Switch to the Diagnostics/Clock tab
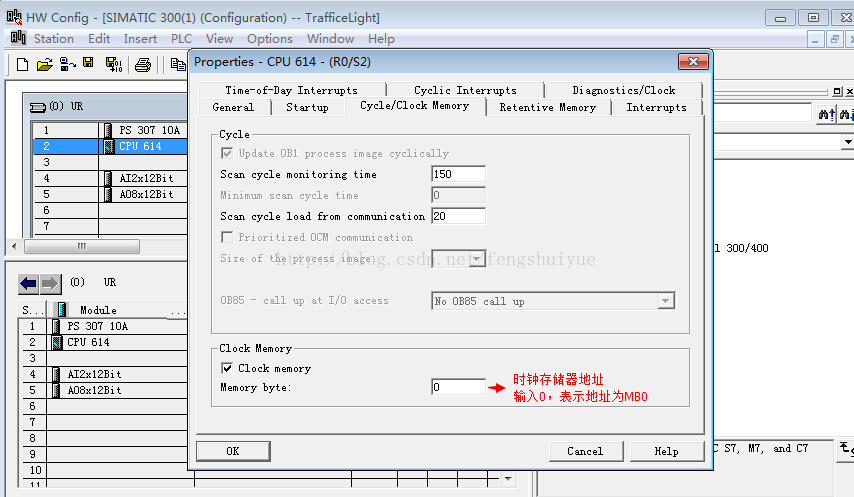This screenshot has height=497, width=854. tap(624, 90)
